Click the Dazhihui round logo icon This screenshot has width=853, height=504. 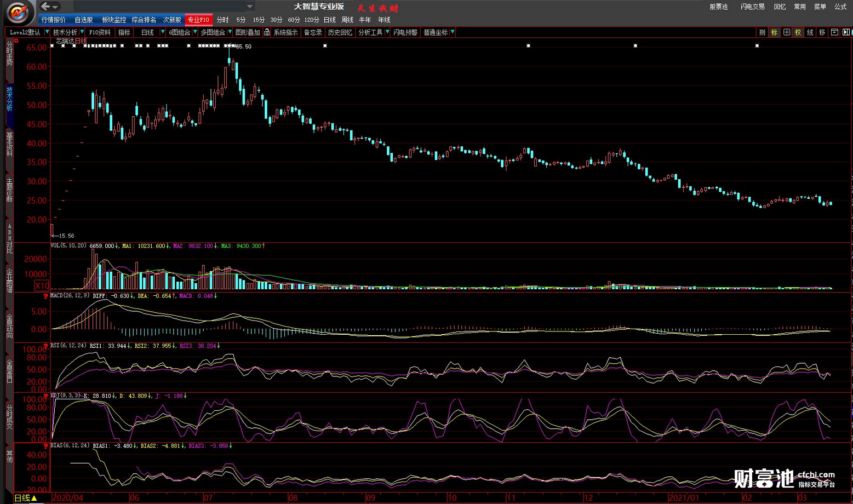[x=18, y=12]
